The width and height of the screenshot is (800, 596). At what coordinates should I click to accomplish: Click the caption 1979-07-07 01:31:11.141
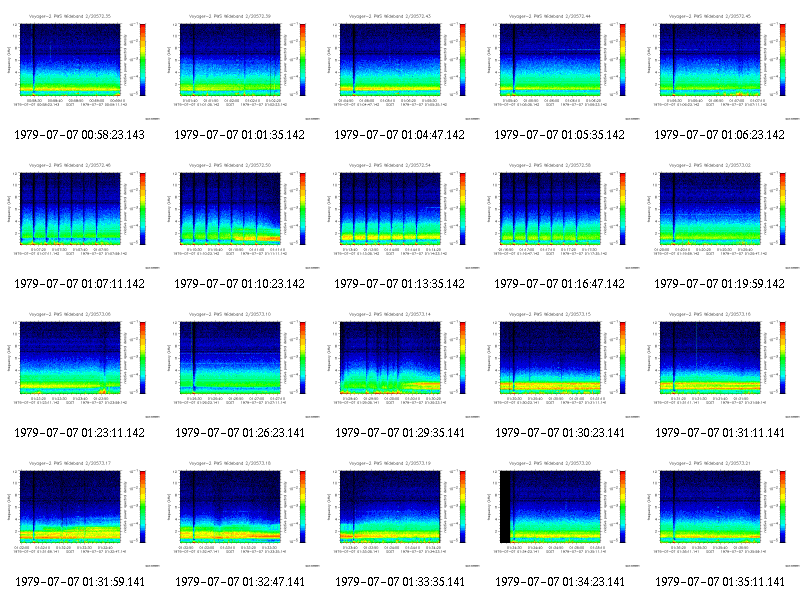pos(720,433)
